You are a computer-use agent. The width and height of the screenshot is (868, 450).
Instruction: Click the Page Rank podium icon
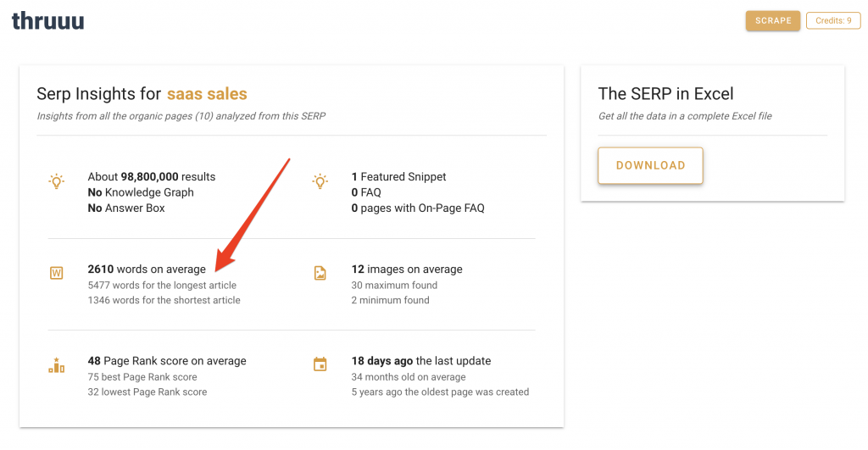(x=57, y=364)
